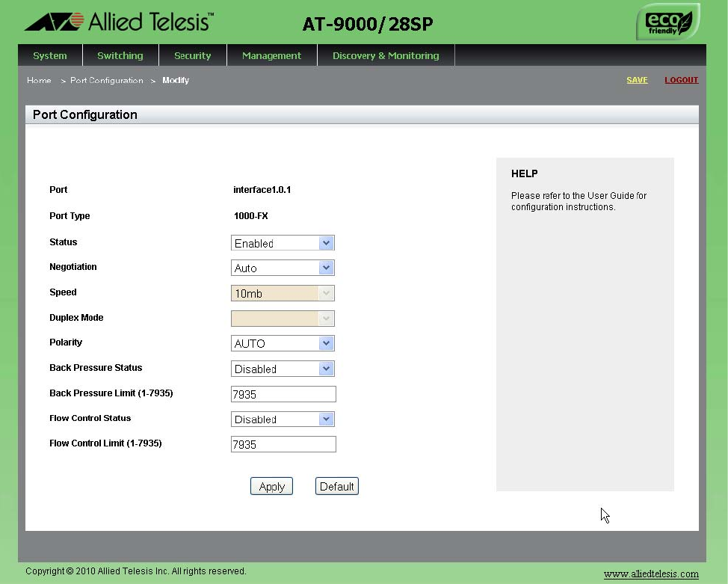The image size is (728, 584).
Task: Open the Security menu
Action: coord(193,55)
